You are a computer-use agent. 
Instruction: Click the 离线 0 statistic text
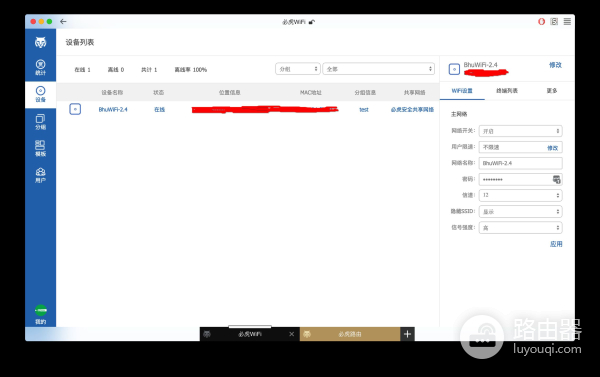coord(116,70)
